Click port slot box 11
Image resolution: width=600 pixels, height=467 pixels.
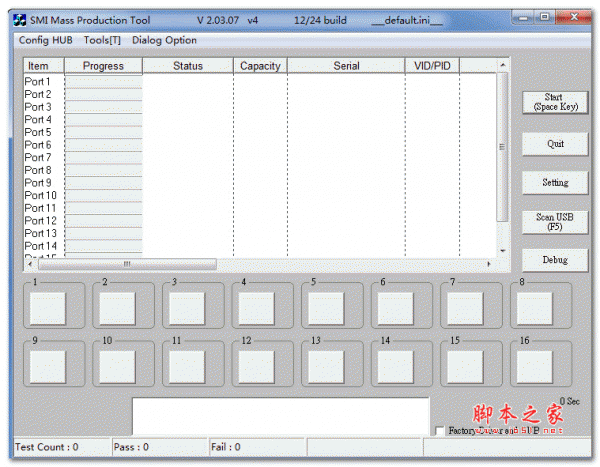[x=187, y=367]
